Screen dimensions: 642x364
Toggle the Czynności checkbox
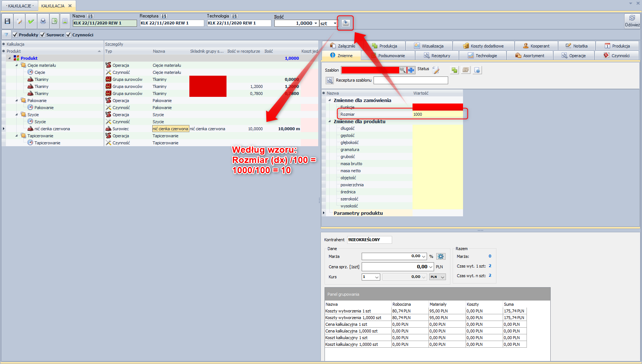tap(68, 35)
